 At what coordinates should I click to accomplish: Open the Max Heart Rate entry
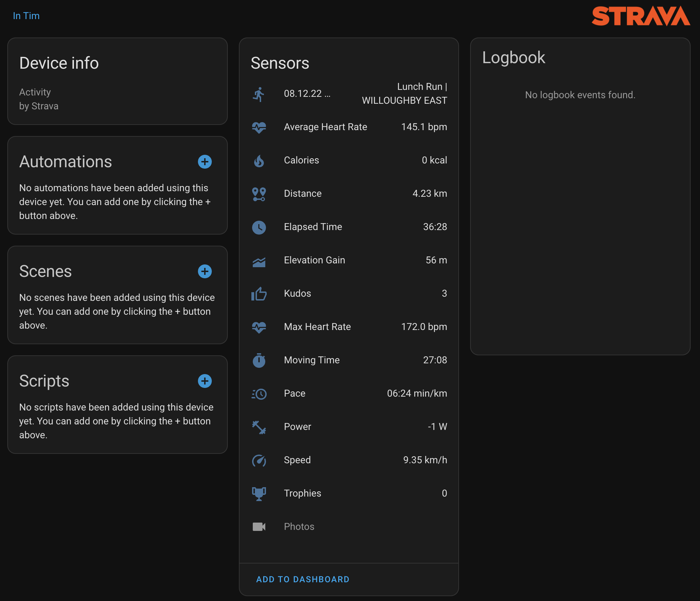(349, 327)
